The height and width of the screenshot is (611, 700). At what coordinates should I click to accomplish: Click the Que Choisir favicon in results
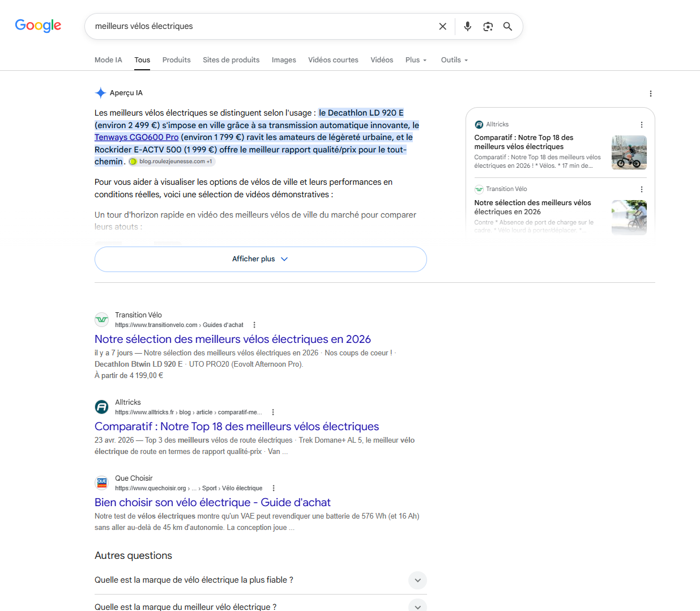coord(102,483)
